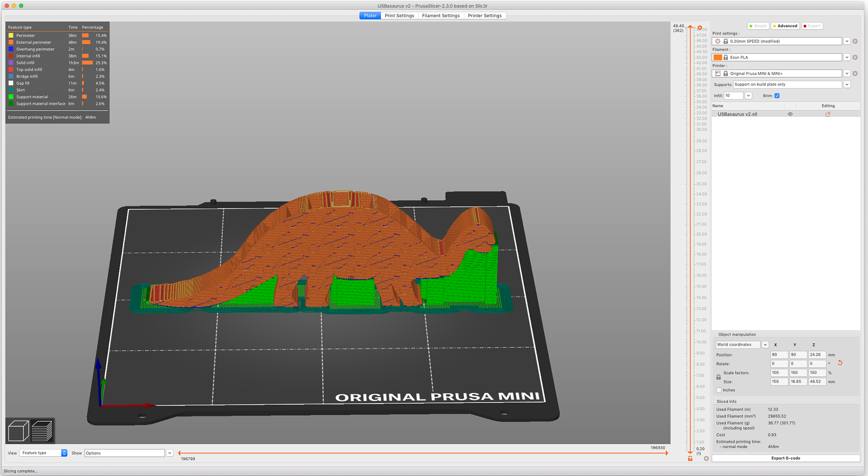Click the lock icon next to Esun PLA

[726, 57]
